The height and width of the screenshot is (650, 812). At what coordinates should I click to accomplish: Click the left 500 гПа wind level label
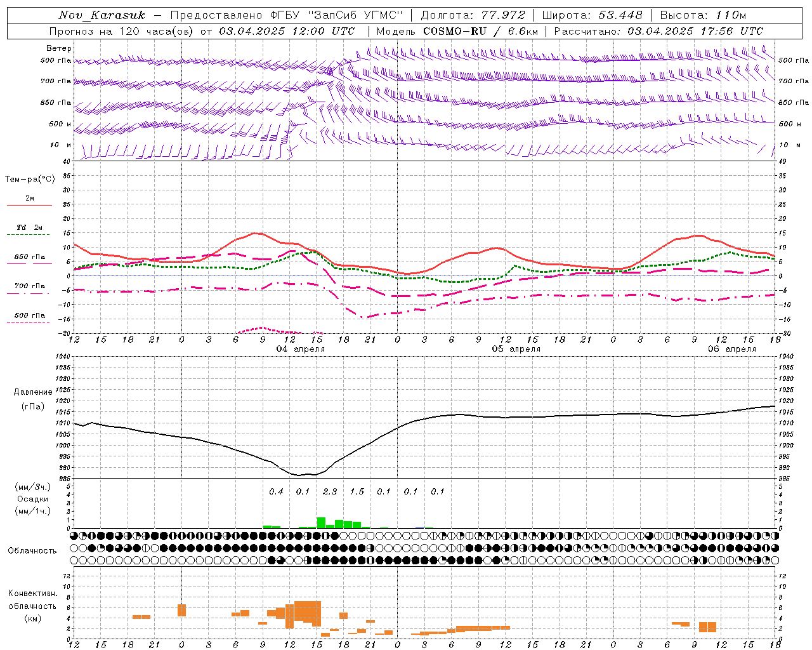pos(56,61)
